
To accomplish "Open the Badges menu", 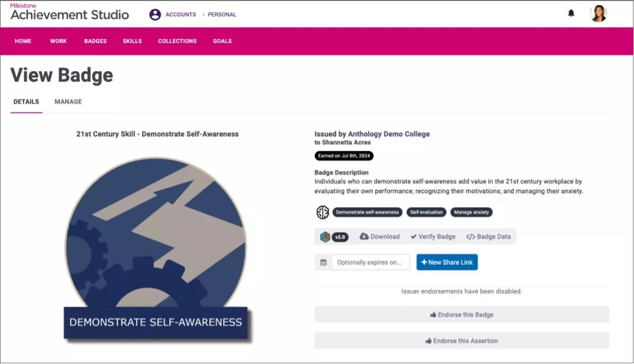I will 95,41.
